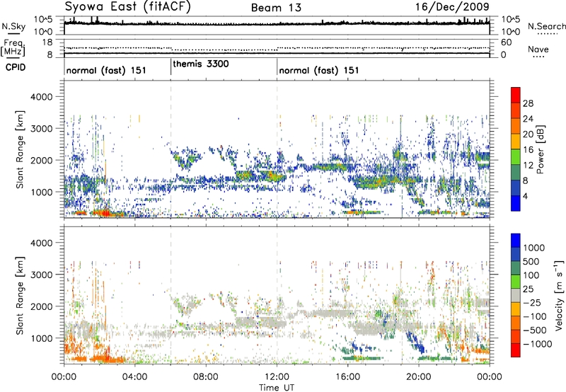Click the 'N.Search' legend label

(x=546, y=26)
